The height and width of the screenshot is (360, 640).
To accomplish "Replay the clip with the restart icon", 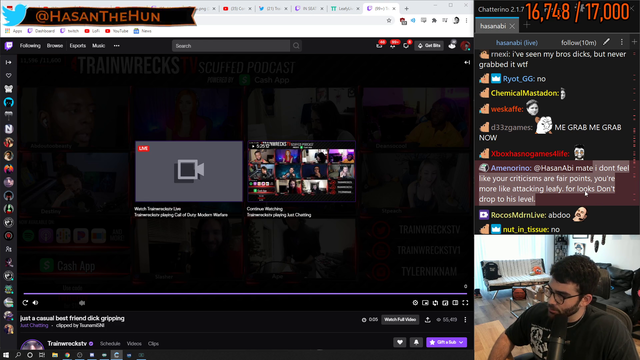I will coord(25,302).
